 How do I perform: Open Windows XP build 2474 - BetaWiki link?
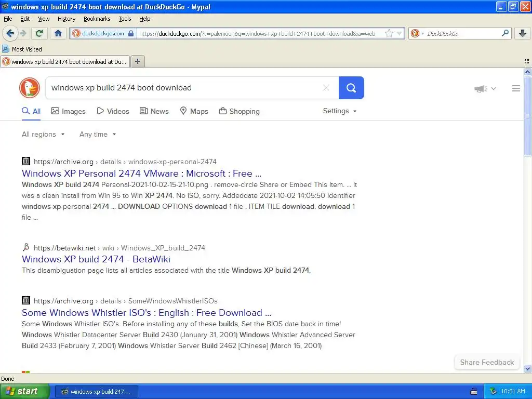click(x=96, y=259)
